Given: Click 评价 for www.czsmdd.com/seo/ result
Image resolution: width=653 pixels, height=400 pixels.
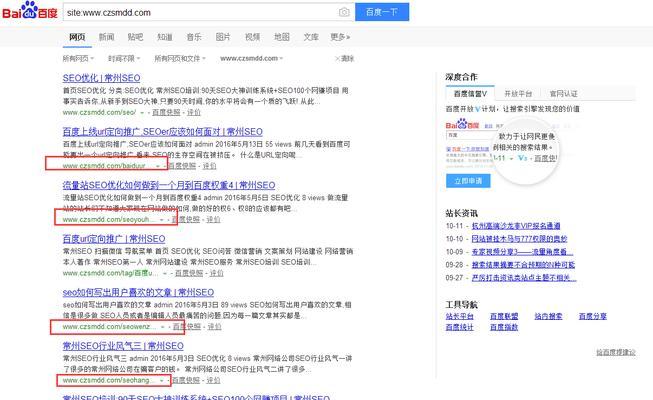Looking at the screenshot, I should pyautogui.click(x=194, y=112).
